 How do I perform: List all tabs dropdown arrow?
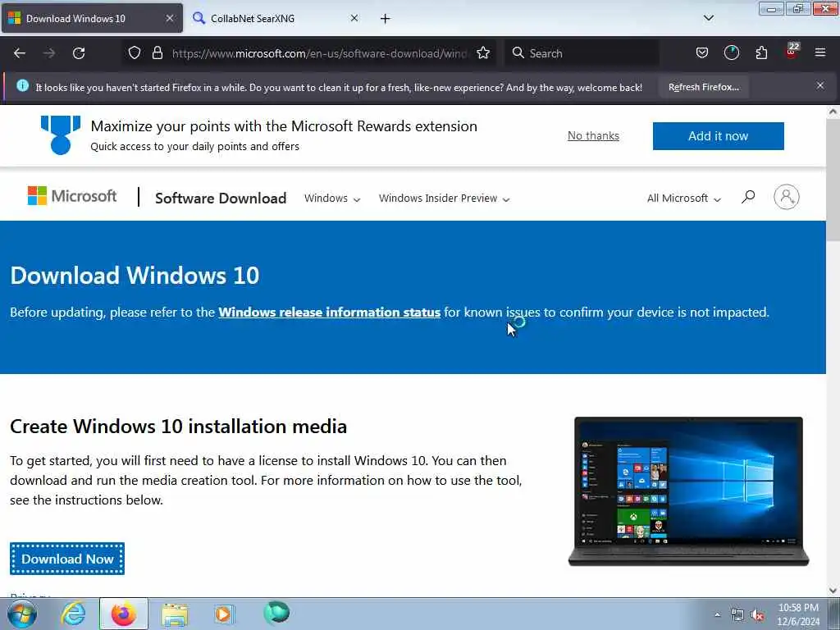[x=709, y=18]
